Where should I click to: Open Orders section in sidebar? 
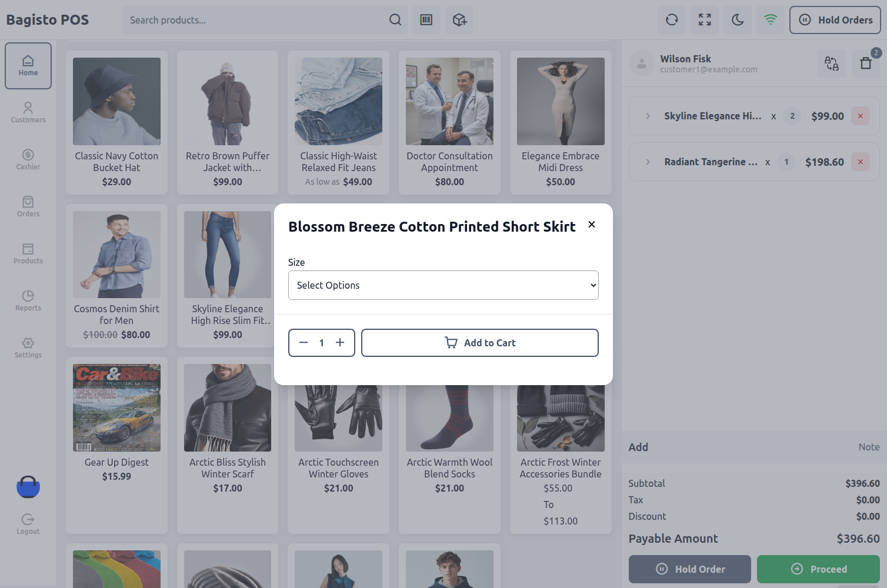(x=28, y=207)
